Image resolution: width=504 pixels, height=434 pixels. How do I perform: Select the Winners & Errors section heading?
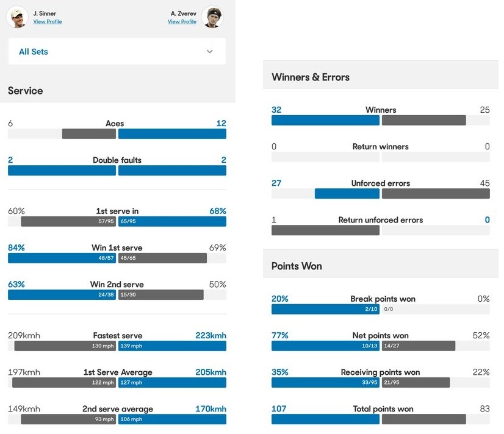(x=311, y=77)
